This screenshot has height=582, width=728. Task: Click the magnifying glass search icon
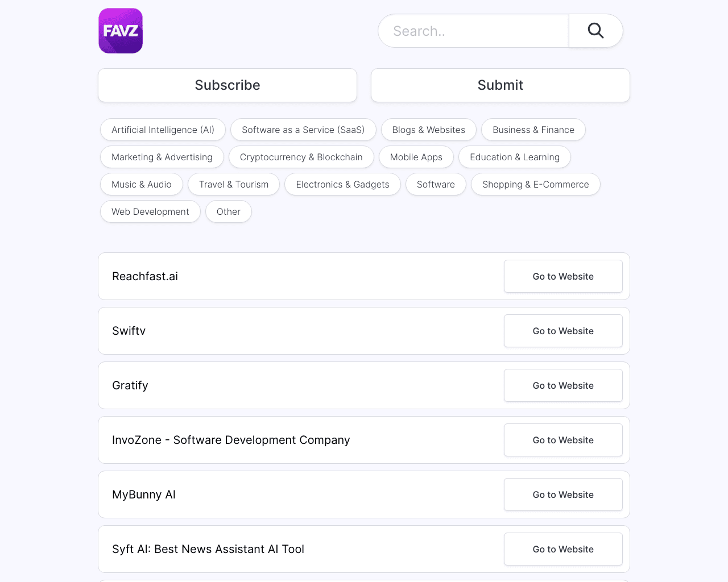point(595,31)
